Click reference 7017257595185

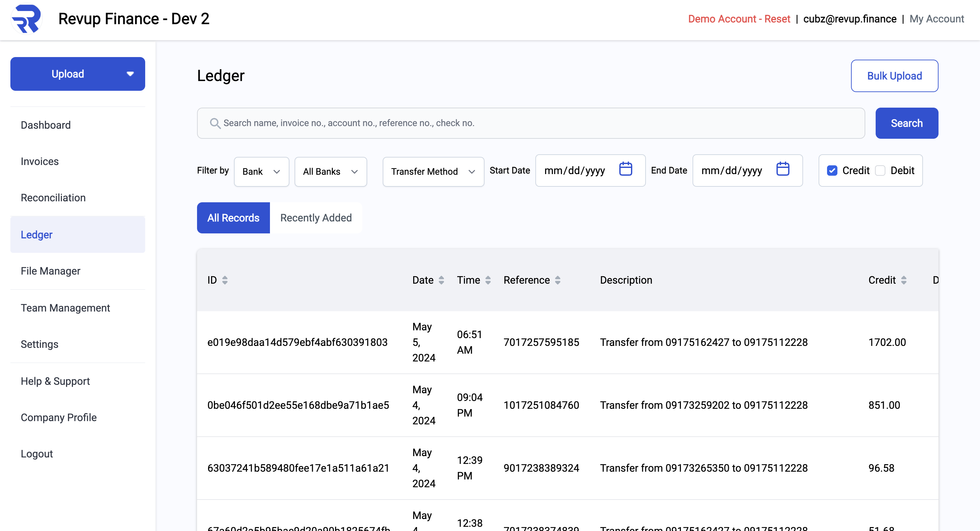541,342
